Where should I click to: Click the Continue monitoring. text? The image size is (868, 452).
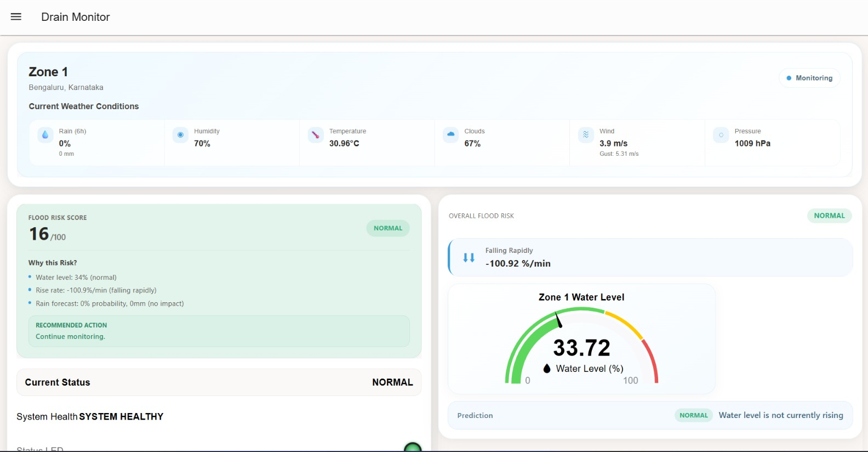coord(70,337)
